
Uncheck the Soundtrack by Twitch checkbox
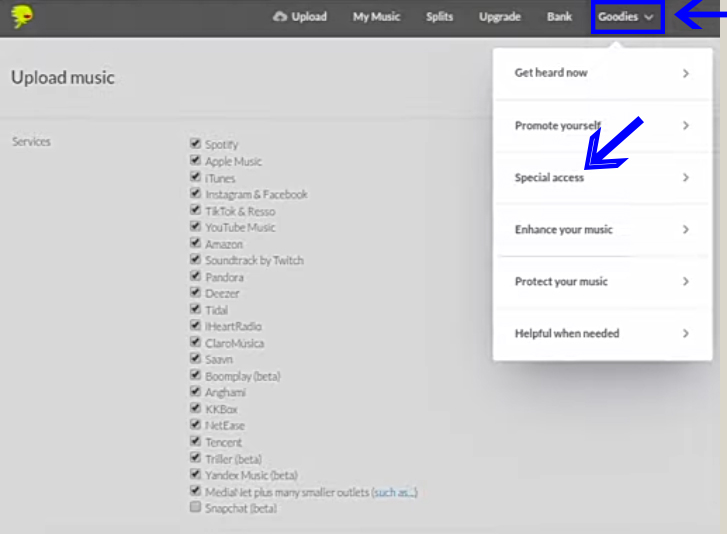coord(195,259)
